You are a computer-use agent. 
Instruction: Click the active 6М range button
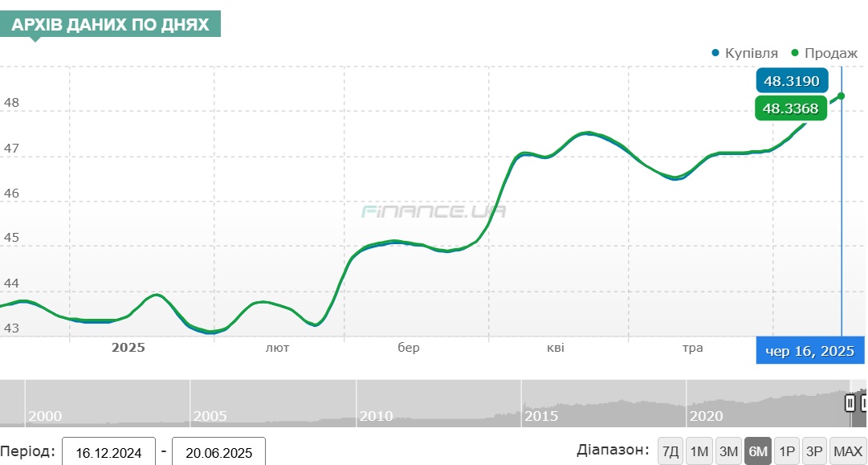(758, 451)
